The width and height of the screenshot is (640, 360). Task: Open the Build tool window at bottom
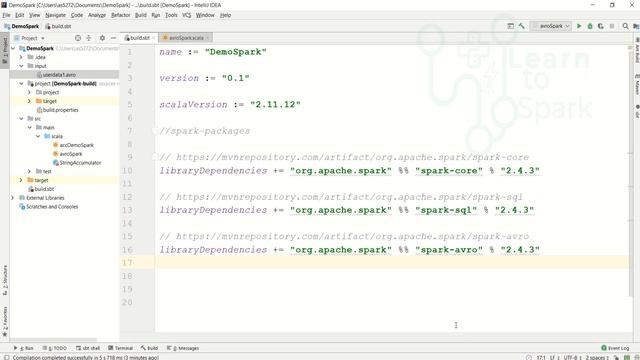pyautogui.click(x=149, y=348)
